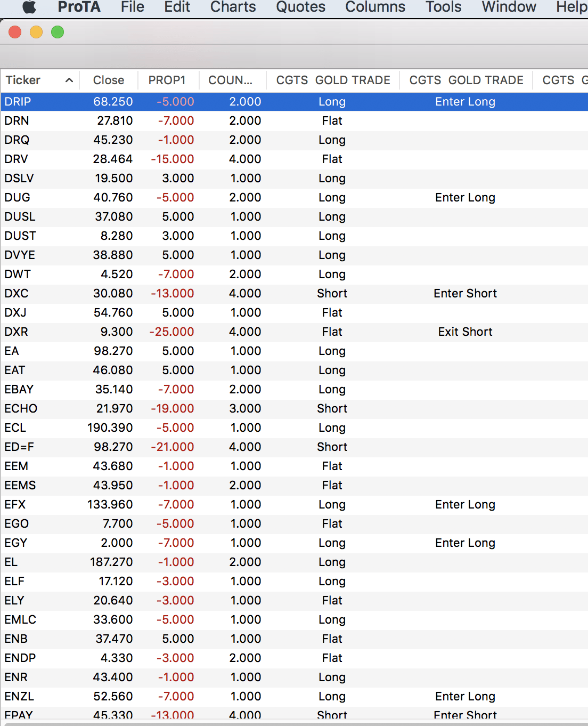This screenshot has height=726, width=588.
Task: Select the ELY ticker
Action: [14, 601]
